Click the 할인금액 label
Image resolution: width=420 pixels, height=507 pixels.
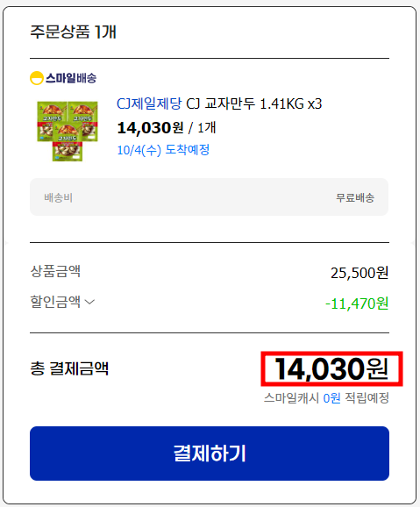55,302
